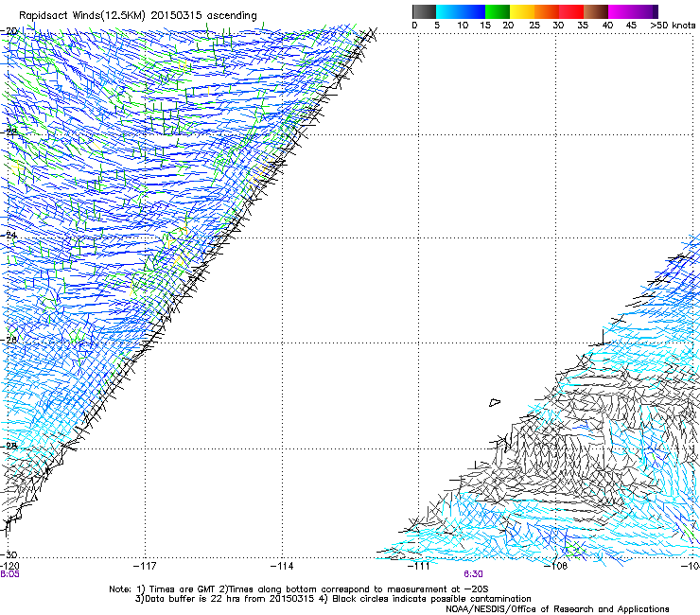This screenshot has width=700, height=615.
Task: Click the -117 longitude axis label
Action: pyautogui.click(x=145, y=567)
